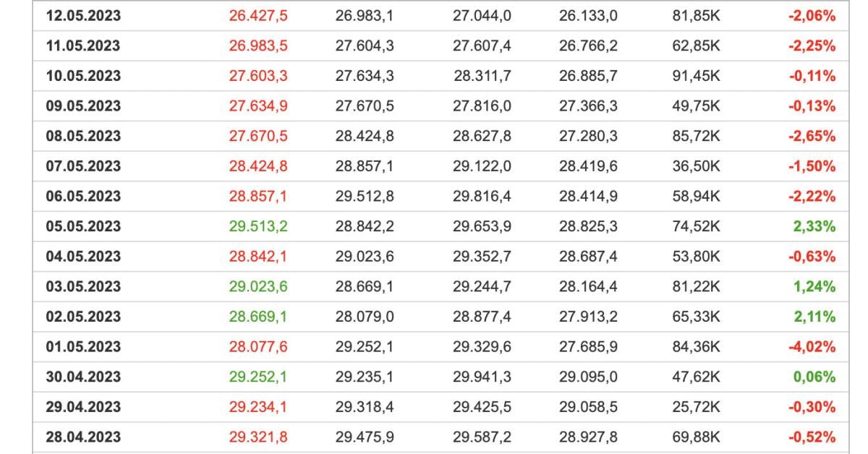Click the 07.05.2023 date cell
This screenshot has height=454, width=868.
pyautogui.click(x=83, y=166)
